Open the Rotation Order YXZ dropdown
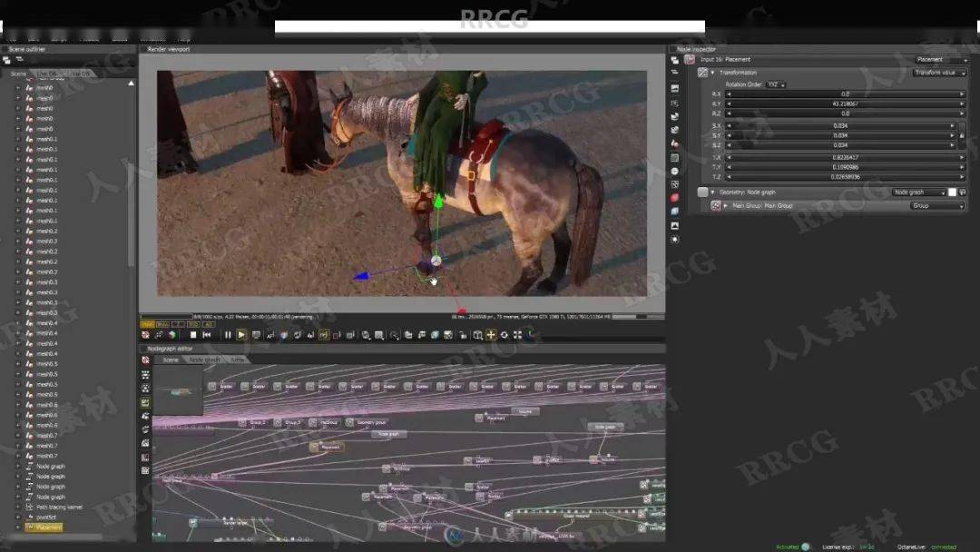Screen dimensions: 980x552 click(x=776, y=84)
